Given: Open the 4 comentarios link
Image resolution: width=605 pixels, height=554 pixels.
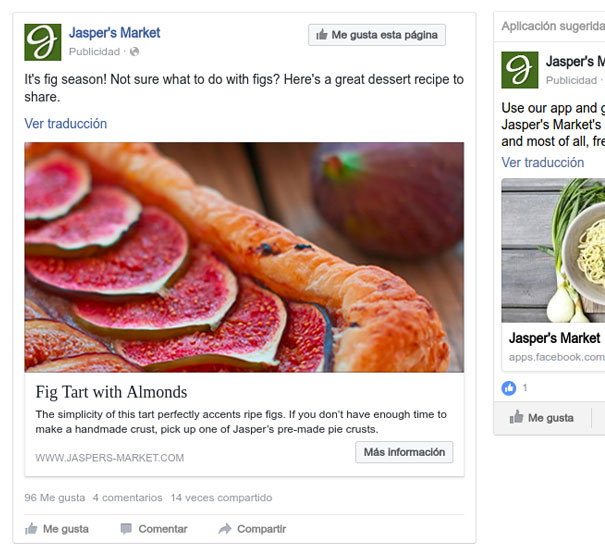Looking at the screenshot, I should 127,497.
